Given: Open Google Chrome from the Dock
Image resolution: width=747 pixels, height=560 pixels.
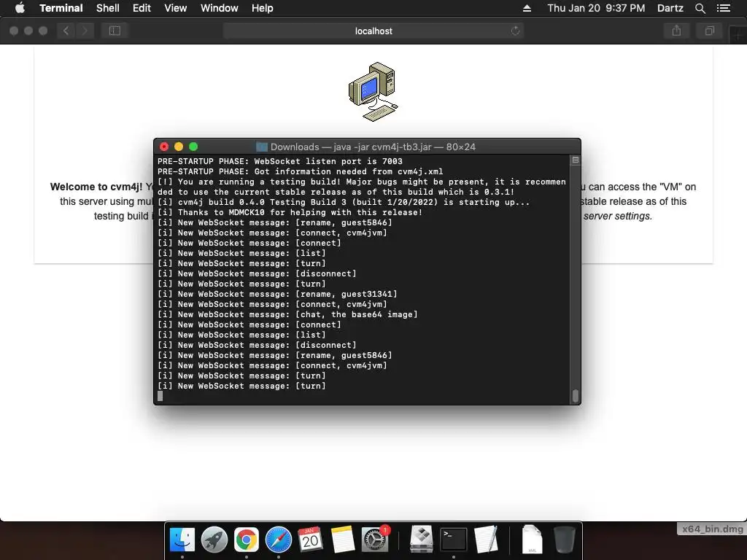Looking at the screenshot, I should pyautogui.click(x=247, y=540).
